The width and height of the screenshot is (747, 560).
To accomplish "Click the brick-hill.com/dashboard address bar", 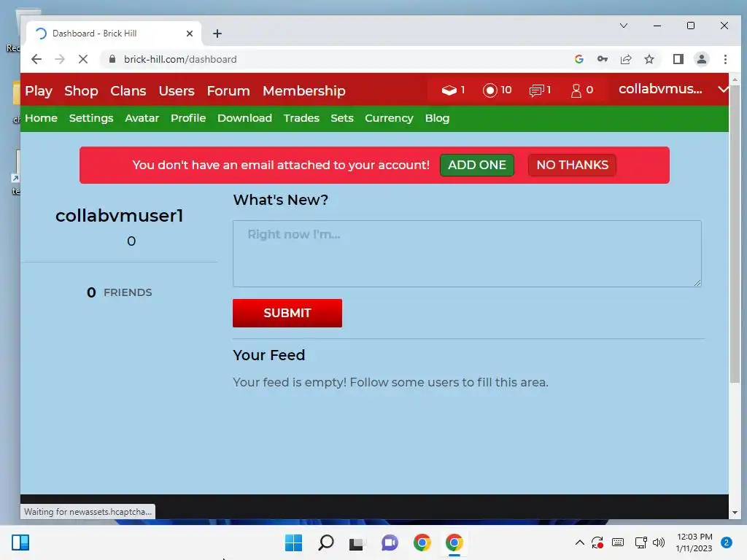I will point(333,59).
